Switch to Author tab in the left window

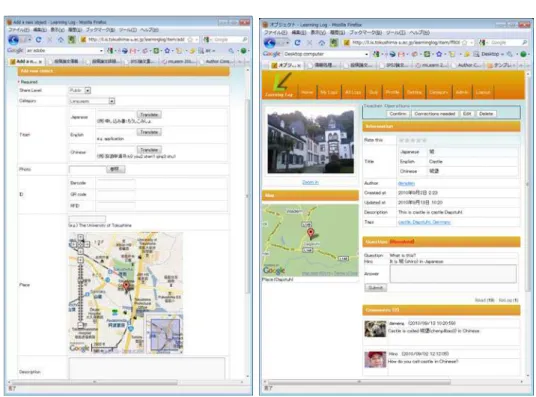tap(217, 62)
